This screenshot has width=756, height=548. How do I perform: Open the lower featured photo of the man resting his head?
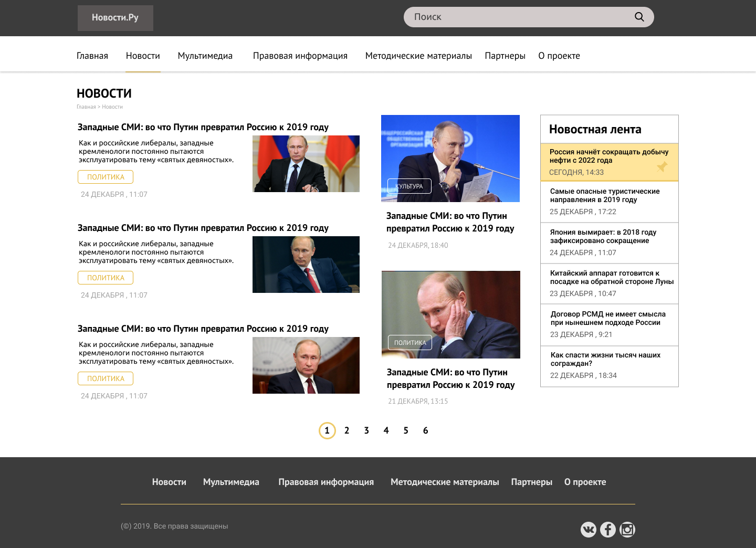coord(451,314)
